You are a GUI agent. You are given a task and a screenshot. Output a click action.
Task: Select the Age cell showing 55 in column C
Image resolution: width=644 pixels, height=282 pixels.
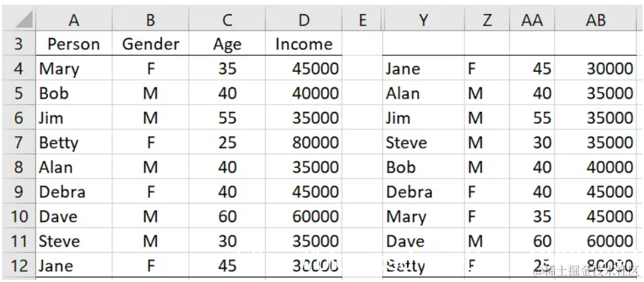coord(227,118)
